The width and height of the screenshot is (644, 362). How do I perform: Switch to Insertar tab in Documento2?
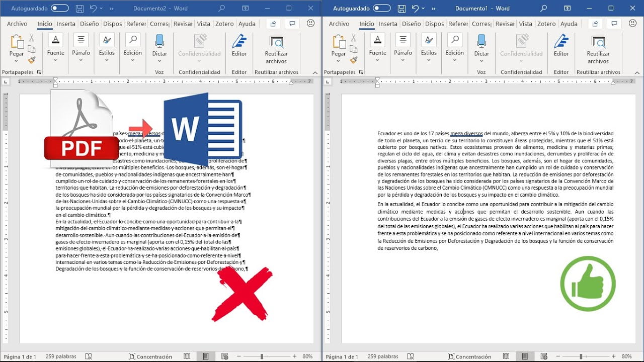pos(66,24)
